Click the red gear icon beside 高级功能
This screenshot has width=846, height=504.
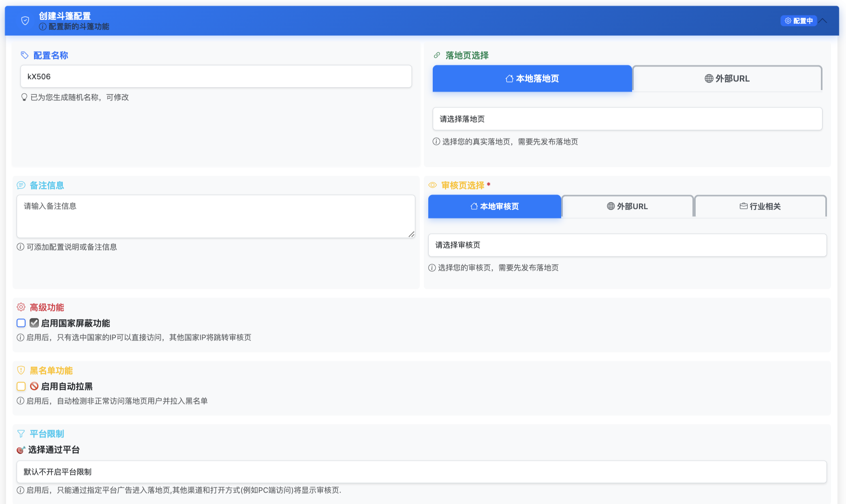click(21, 307)
